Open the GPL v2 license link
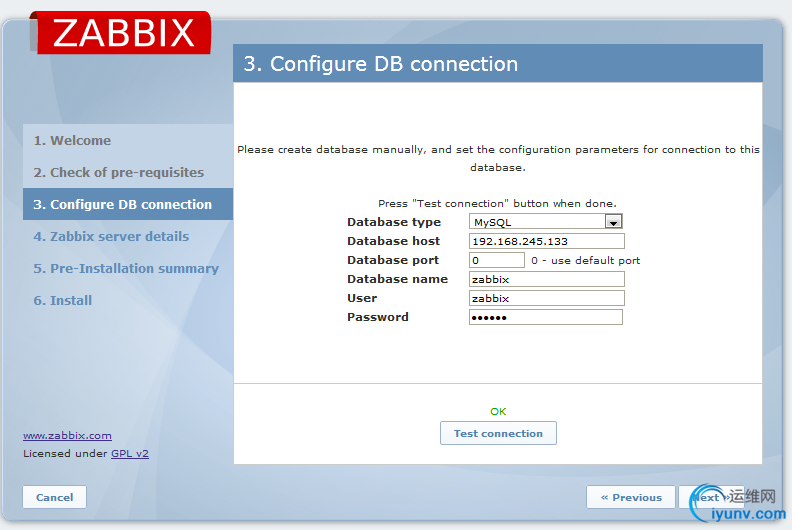Screen dimensions: 792x530 point(130,453)
